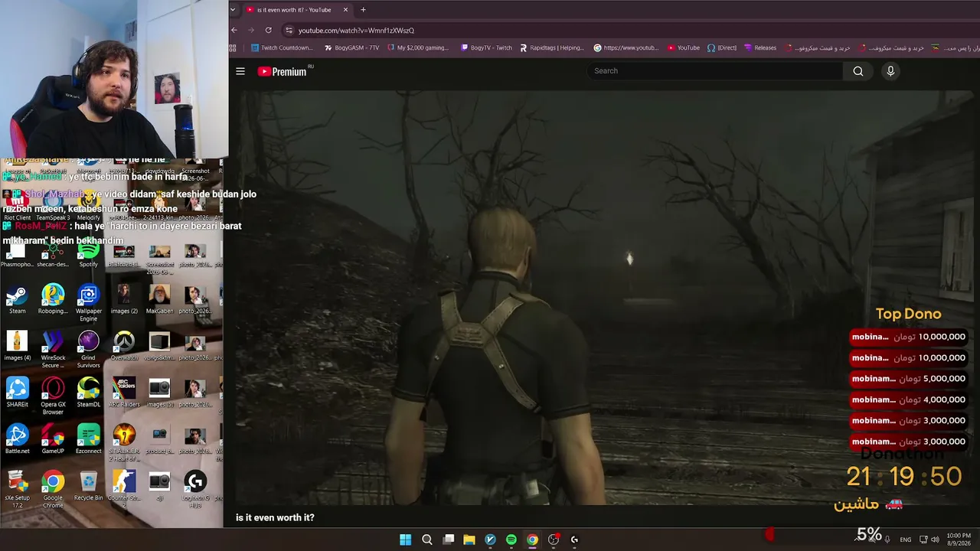Open the https://www.youtub... bookmark
The width and height of the screenshot is (980, 551).
626,48
